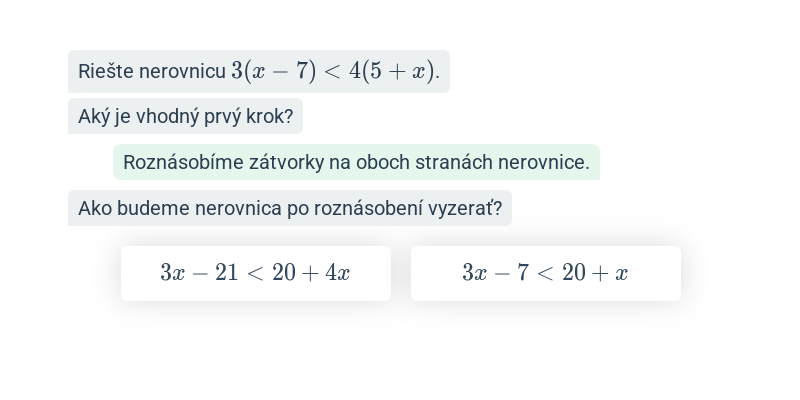800x400 pixels.
Task: Click the less-than sign in right answer option
Action: [x=545, y=273]
